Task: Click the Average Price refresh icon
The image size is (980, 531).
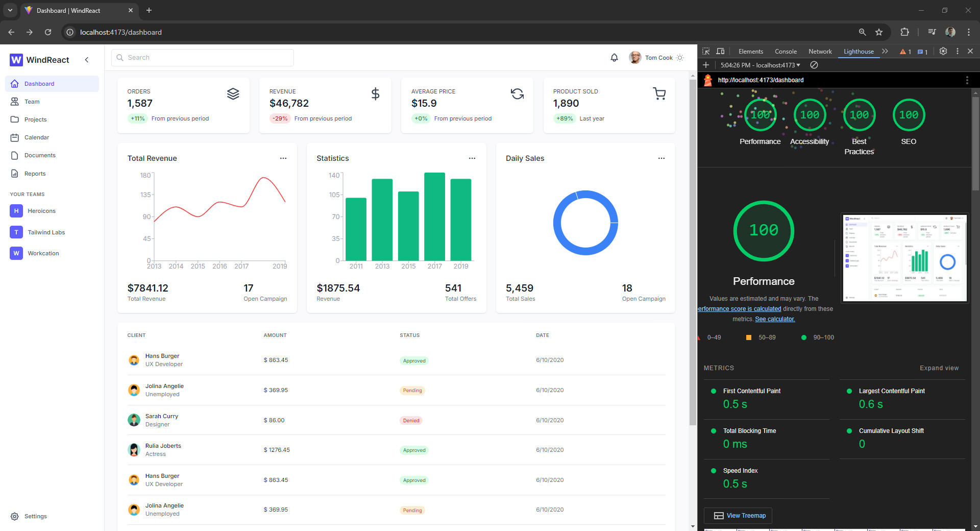Action: 517,94
